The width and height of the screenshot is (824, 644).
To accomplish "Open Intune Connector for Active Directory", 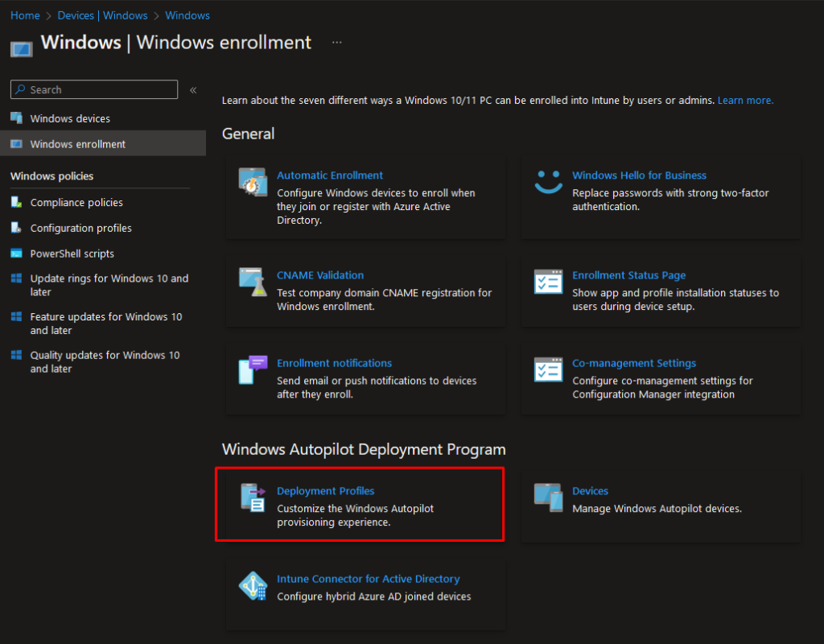I will (x=368, y=579).
